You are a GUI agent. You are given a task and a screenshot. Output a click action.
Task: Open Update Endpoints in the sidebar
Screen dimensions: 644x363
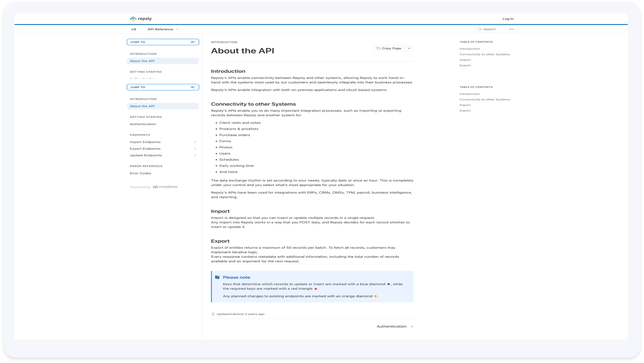(x=146, y=155)
